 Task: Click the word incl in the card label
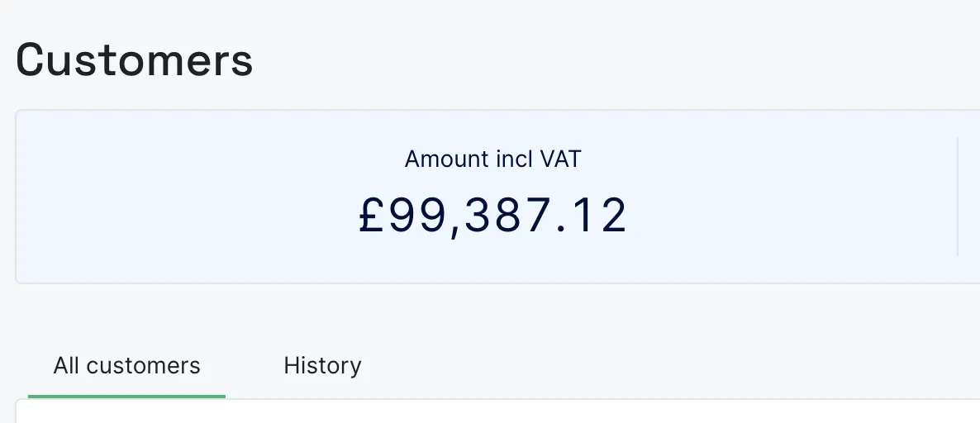pos(513,159)
